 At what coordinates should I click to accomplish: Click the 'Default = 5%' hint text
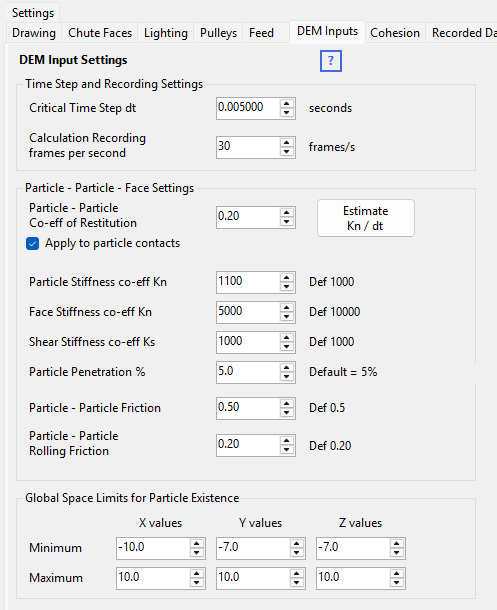[343, 372]
